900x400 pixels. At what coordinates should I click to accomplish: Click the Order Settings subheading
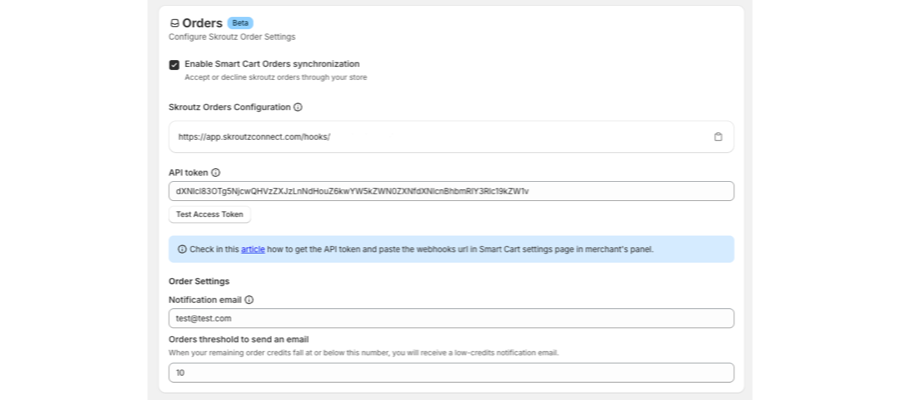pos(199,281)
